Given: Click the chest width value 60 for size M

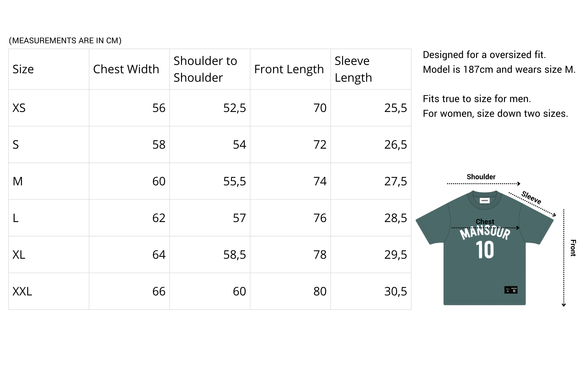Looking at the screenshot, I should [159, 181].
